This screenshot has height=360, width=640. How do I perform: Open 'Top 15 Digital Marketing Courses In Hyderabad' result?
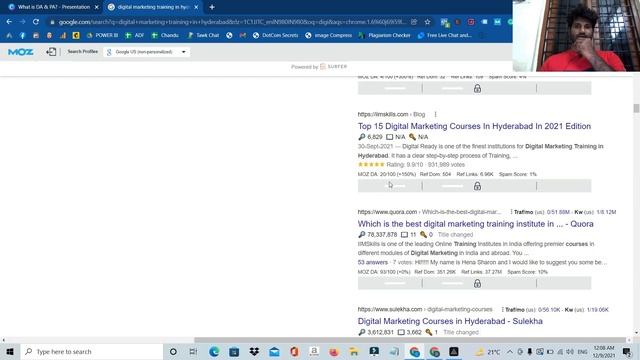pyautogui.click(x=474, y=126)
